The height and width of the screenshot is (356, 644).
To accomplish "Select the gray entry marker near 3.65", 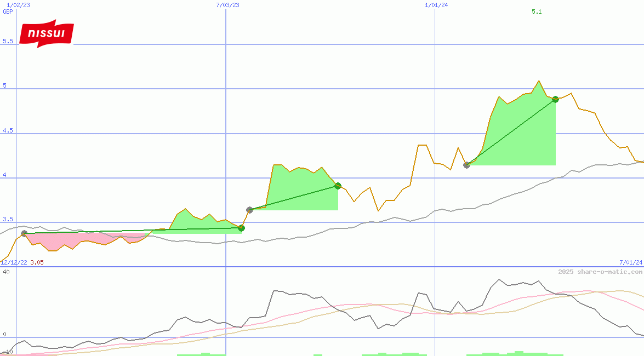I will pyautogui.click(x=249, y=210).
